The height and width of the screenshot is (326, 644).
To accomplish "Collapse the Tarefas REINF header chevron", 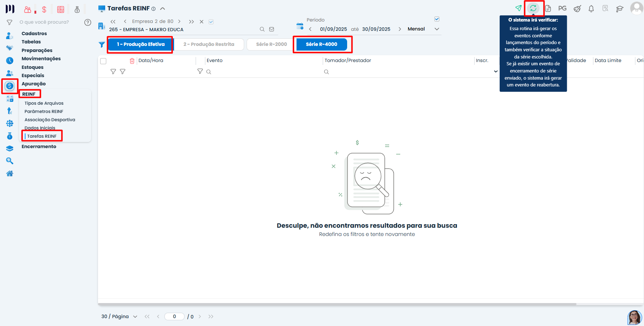I will [x=163, y=9].
